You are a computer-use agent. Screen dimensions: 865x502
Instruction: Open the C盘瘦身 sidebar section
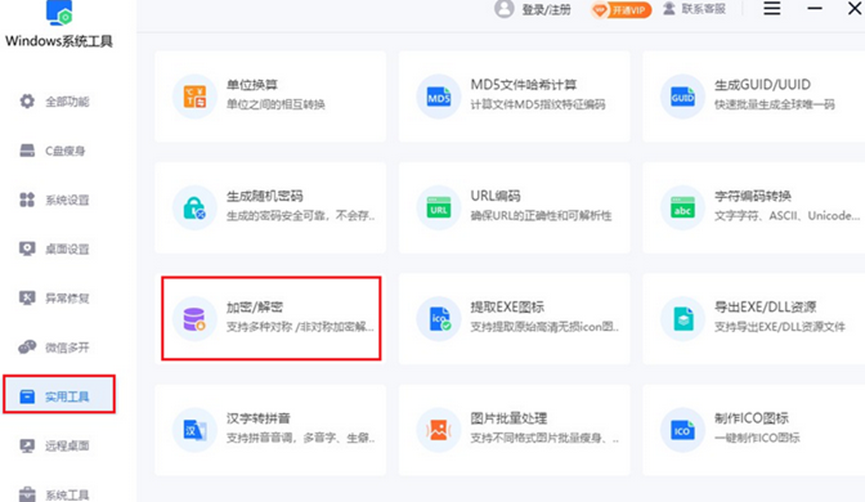pyautogui.click(x=56, y=151)
